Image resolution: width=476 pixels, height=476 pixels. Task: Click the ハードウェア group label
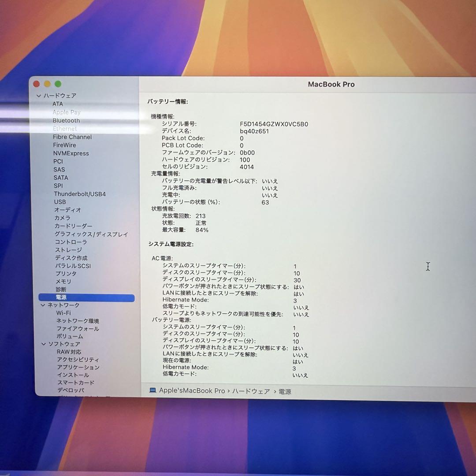point(60,96)
